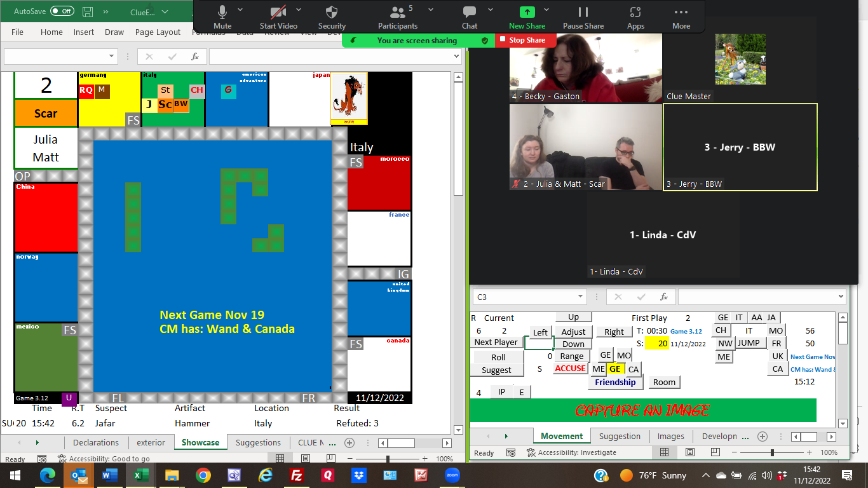This screenshot has width=868, height=488.
Task: Click the Pause Share icon
Action: 583,13
